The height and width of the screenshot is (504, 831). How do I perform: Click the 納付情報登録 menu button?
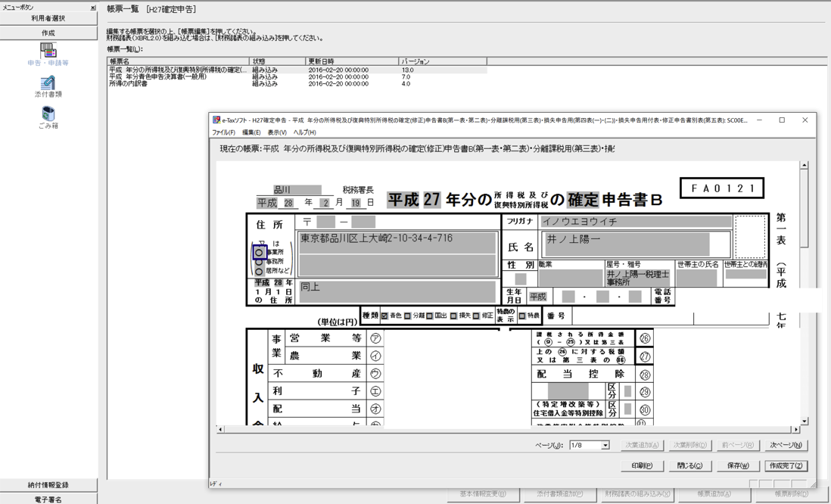pos(48,485)
